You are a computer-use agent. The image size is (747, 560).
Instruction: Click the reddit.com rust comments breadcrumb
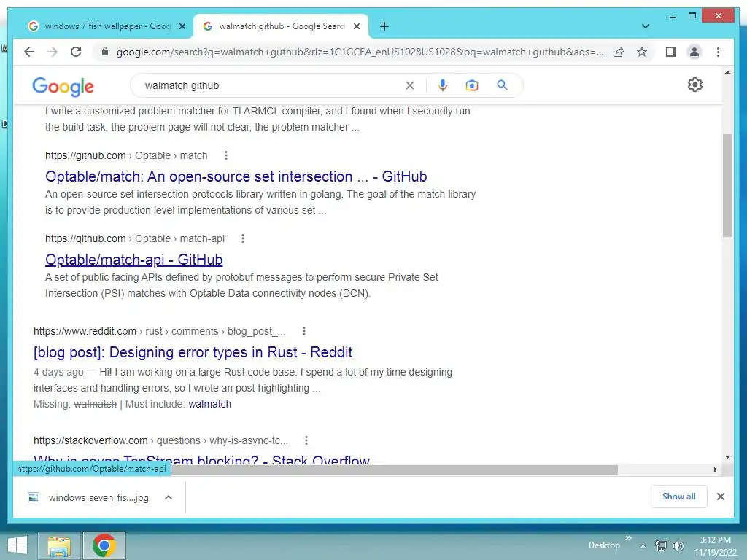pyautogui.click(x=160, y=331)
